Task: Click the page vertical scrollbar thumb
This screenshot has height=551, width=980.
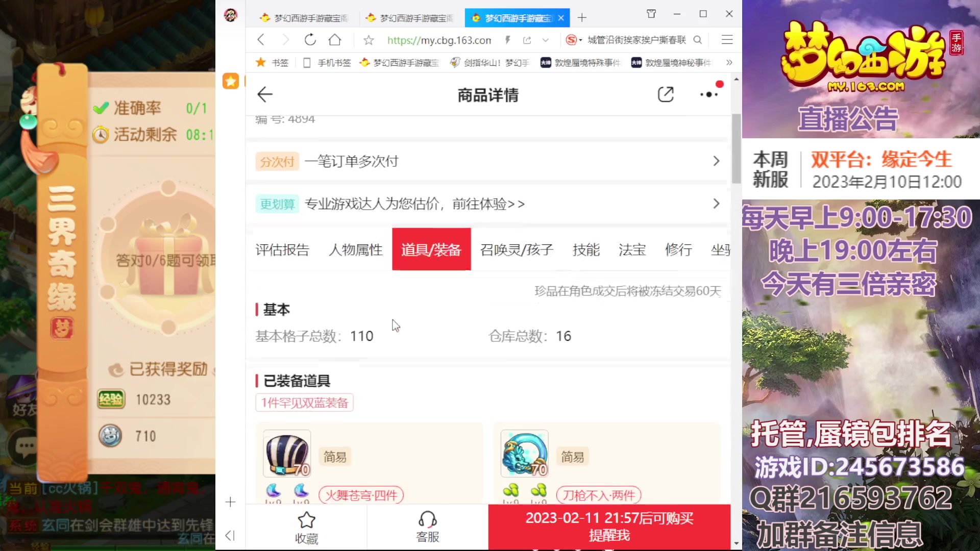Action: tap(736, 148)
